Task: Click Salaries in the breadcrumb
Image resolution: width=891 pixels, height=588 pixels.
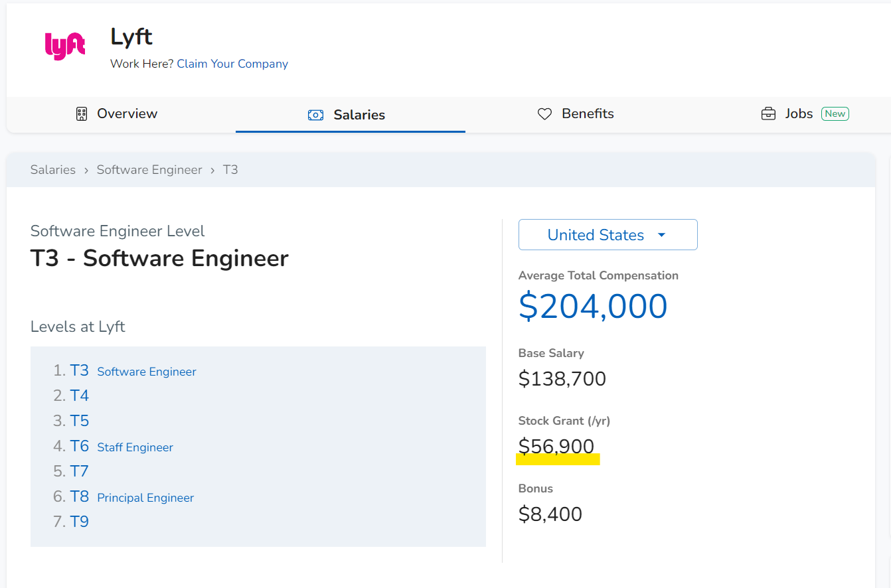Action: (53, 170)
